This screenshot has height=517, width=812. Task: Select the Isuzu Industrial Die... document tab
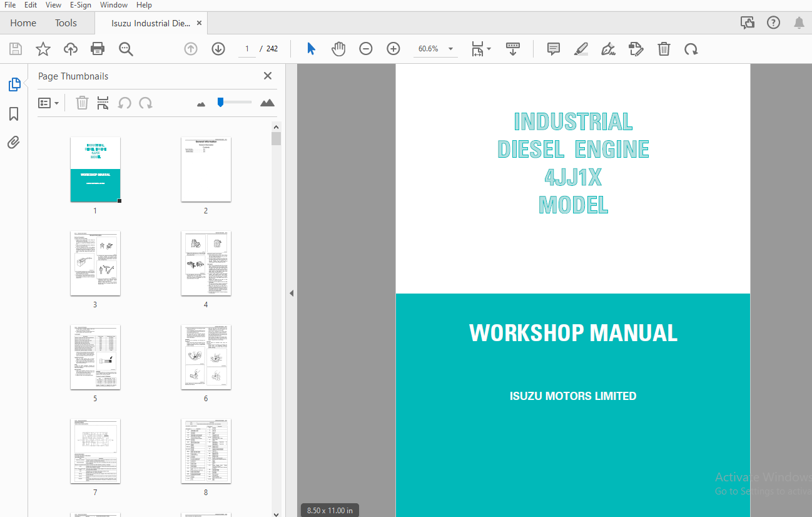click(151, 23)
